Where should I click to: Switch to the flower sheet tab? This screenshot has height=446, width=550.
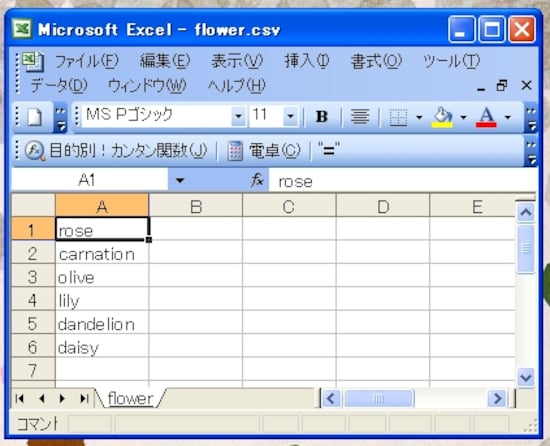[130, 398]
